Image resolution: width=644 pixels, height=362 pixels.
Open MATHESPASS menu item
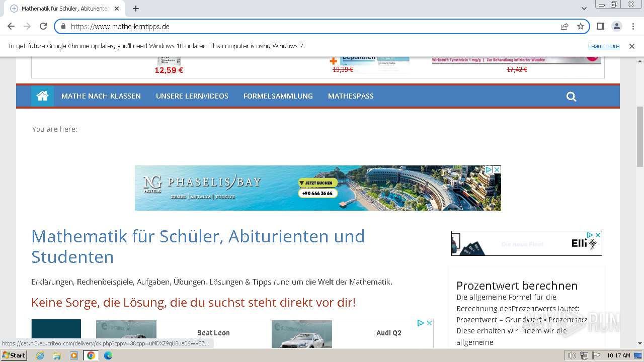click(x=351, y=96)
